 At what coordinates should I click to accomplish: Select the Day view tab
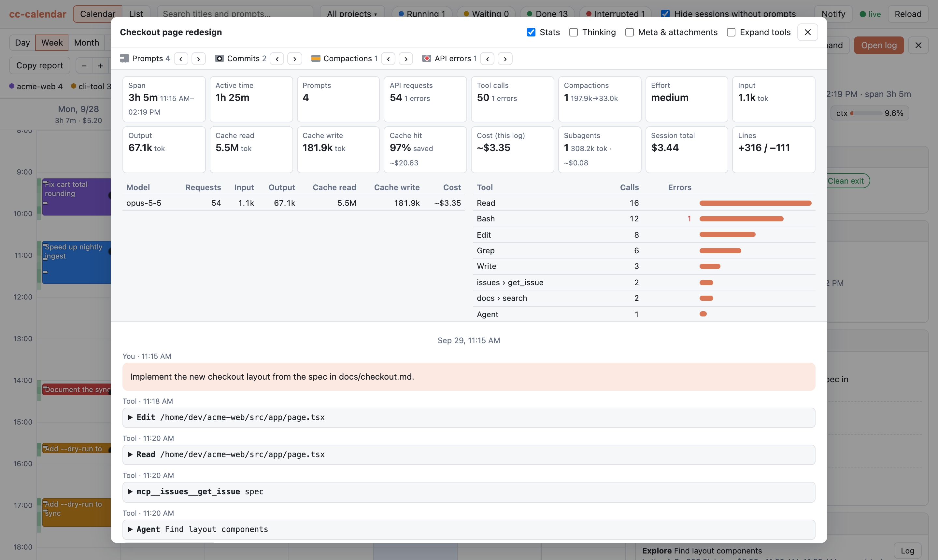click(x=22, y=43)
